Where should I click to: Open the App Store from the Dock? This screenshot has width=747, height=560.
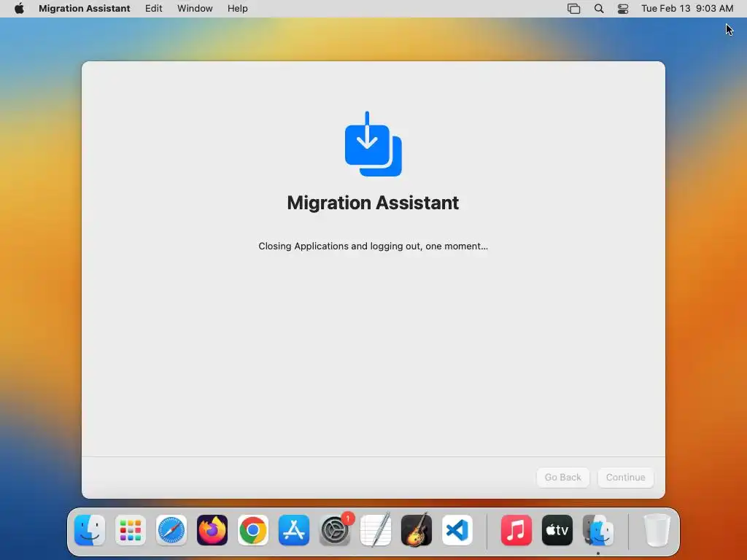(x=294, y=530)
